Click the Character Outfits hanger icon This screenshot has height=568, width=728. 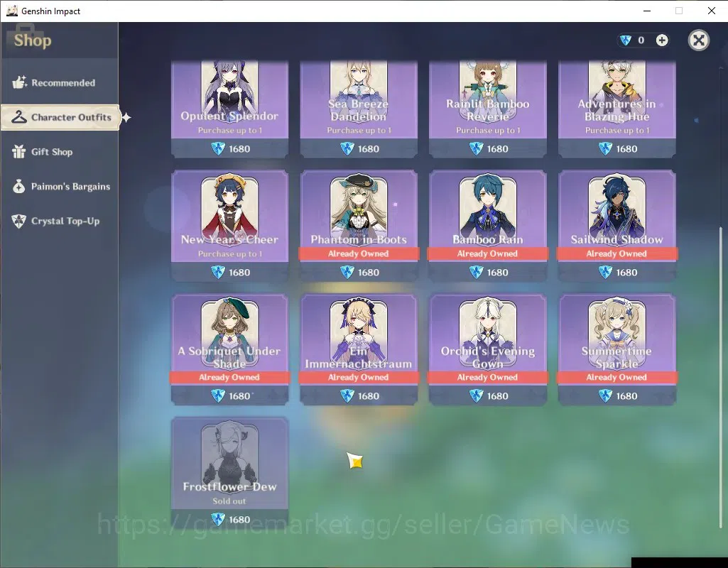19,117
